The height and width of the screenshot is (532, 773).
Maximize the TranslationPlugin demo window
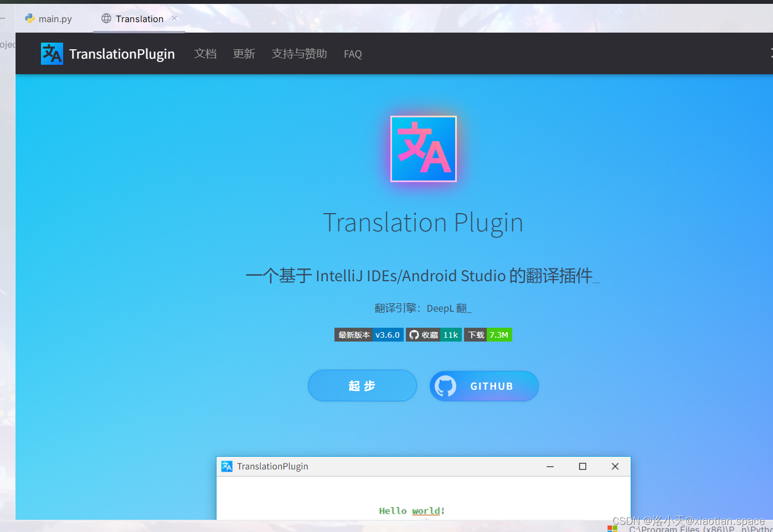tap(583, 466)
